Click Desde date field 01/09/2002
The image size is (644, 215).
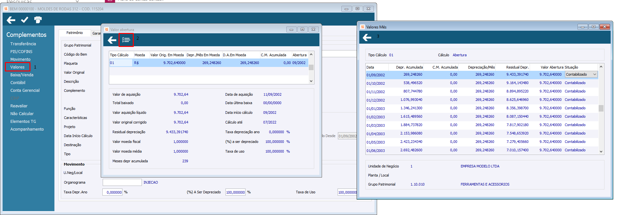(x=347, y=136)
